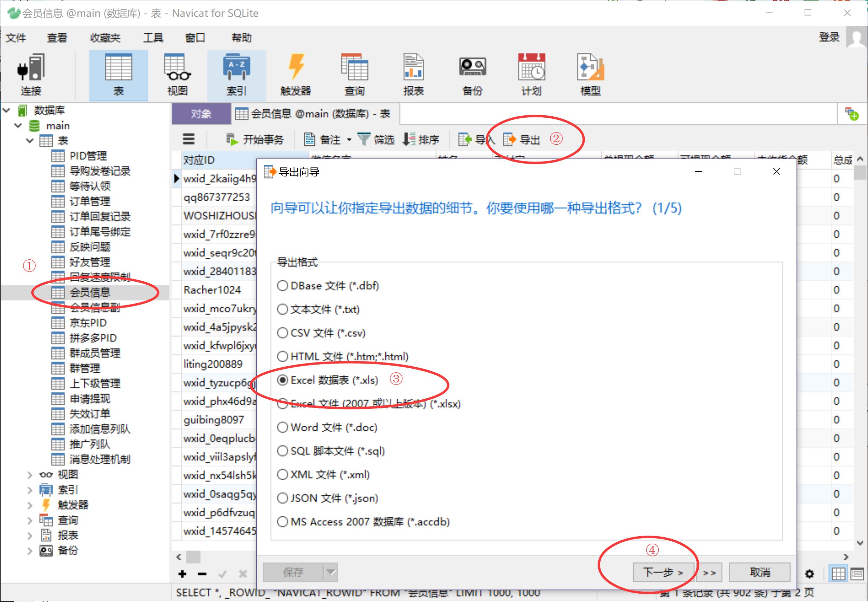Click the new tab icon at top right
Viewport: 868px width, 602px height.
851,114
